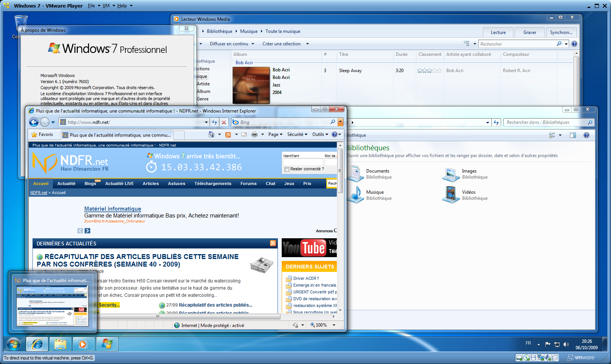Open the Musique library icon
Viewport: 611px width, 364px height.
[356, 195]
